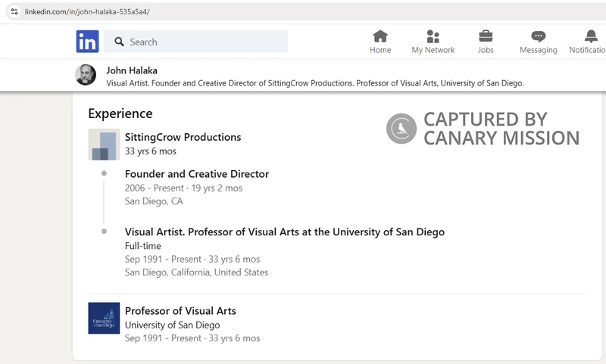The height and width of the screenshot is (364, 606).
Task: Click 'San Diego, CA' location text
Action: pyautogui.click(x=154, y=201)
